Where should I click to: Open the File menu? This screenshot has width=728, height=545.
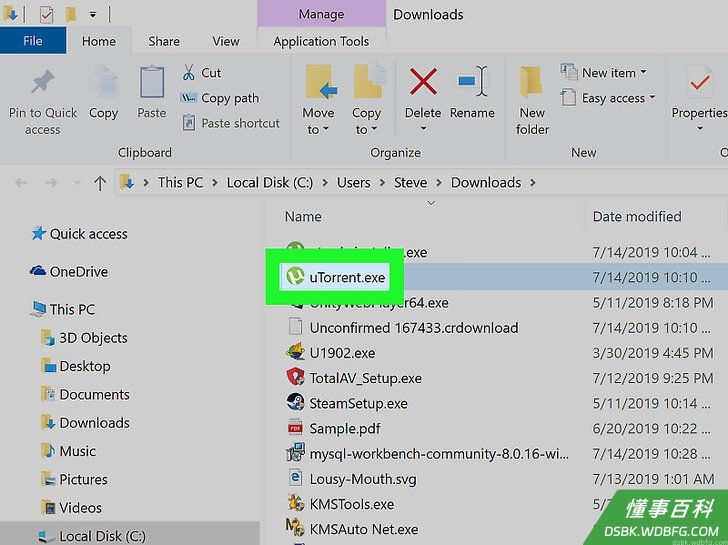pyautogui.click(x=33, y=41)
